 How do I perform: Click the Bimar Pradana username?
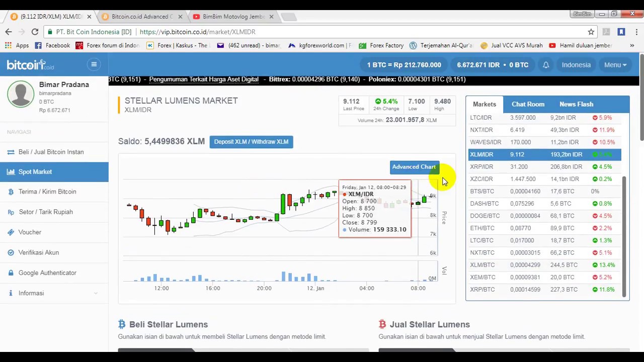pyautogui.click(x=64, y=84)
